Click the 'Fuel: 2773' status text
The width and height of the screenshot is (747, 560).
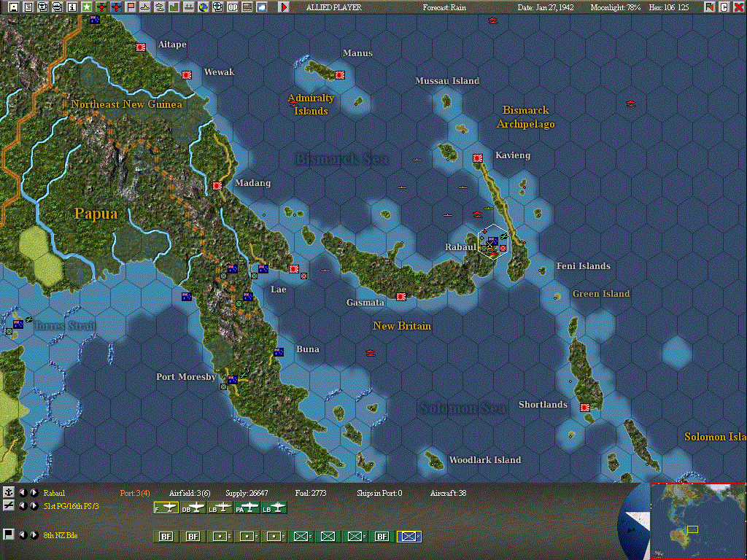(x=311, y=493)
